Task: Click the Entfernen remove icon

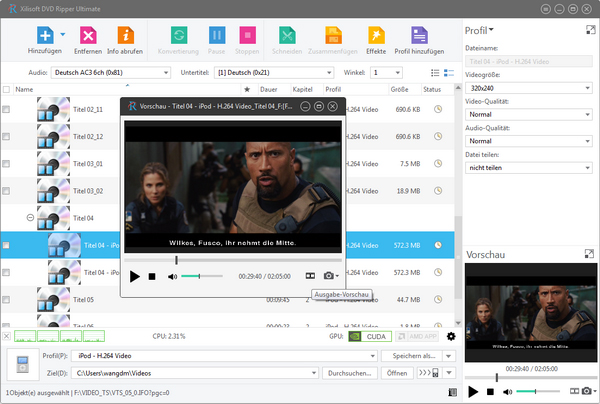Action: [88, 36]
